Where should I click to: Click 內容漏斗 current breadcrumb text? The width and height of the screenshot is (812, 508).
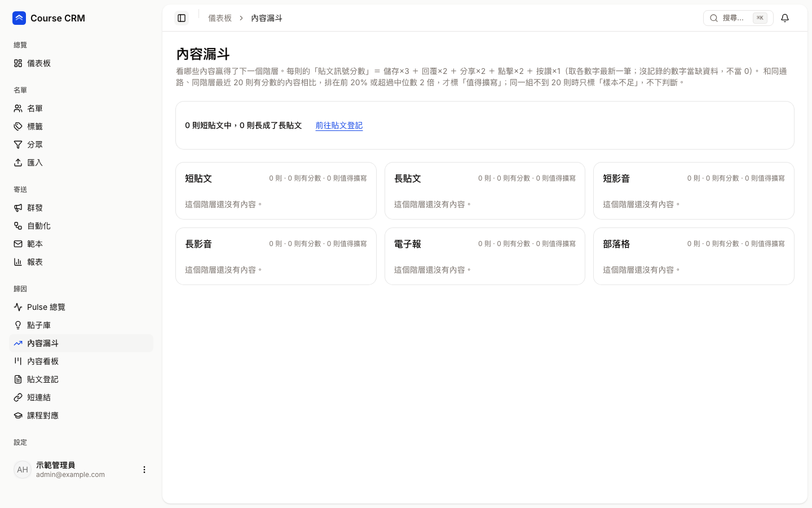[267, 18]
